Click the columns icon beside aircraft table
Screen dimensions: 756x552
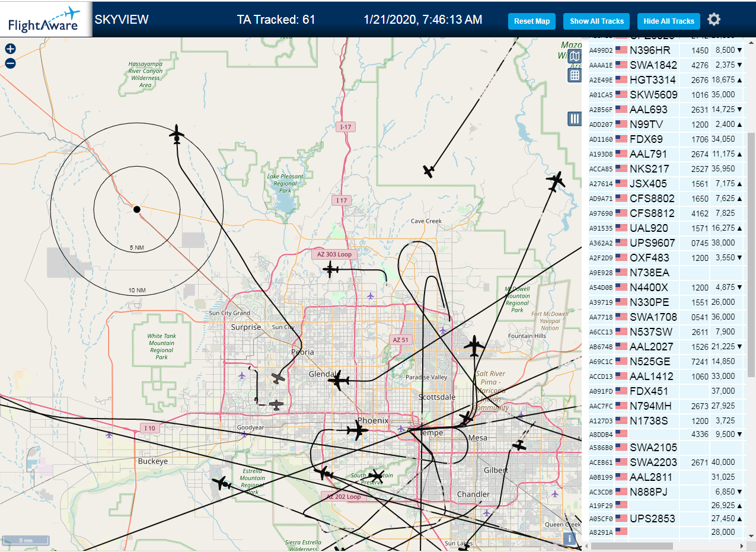point(575,119)
